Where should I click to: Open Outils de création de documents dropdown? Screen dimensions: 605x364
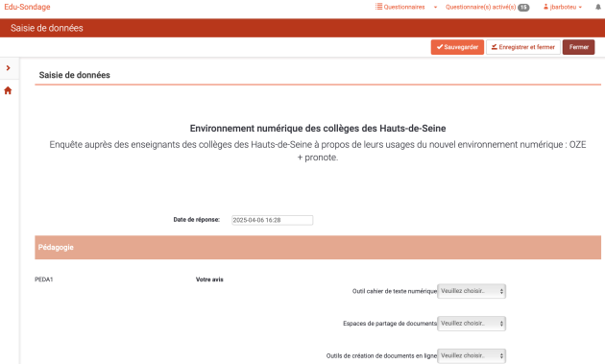tap(472, 356)
